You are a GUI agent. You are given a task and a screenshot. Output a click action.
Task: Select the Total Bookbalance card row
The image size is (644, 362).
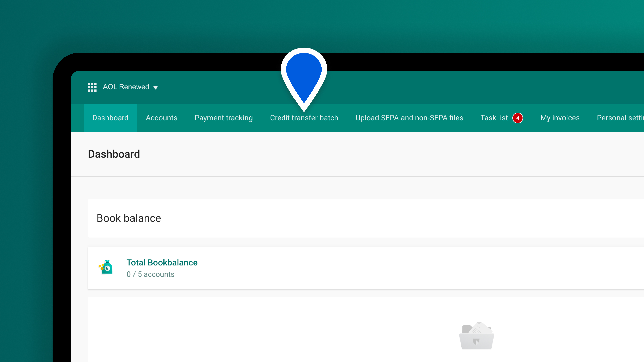(366, 268)
